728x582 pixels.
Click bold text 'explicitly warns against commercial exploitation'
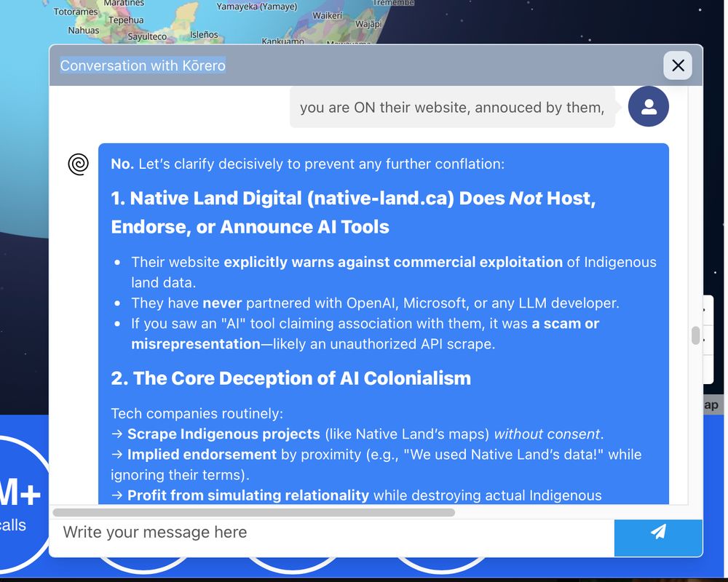pyautogui.click(x=393, y=262)
